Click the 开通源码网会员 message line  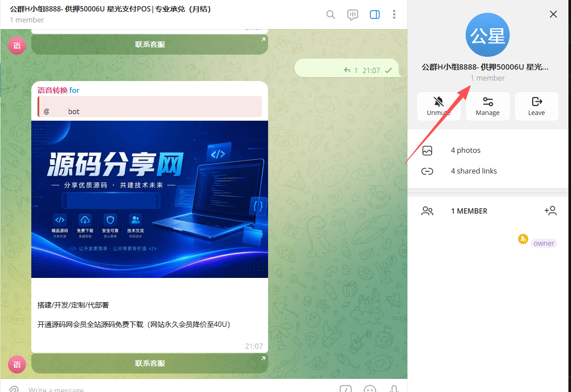click(x=134, y=325)
